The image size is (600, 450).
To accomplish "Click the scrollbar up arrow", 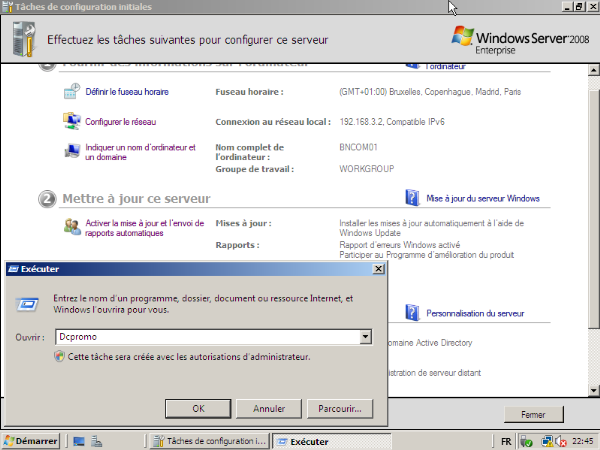I will [x=593, y=70].
